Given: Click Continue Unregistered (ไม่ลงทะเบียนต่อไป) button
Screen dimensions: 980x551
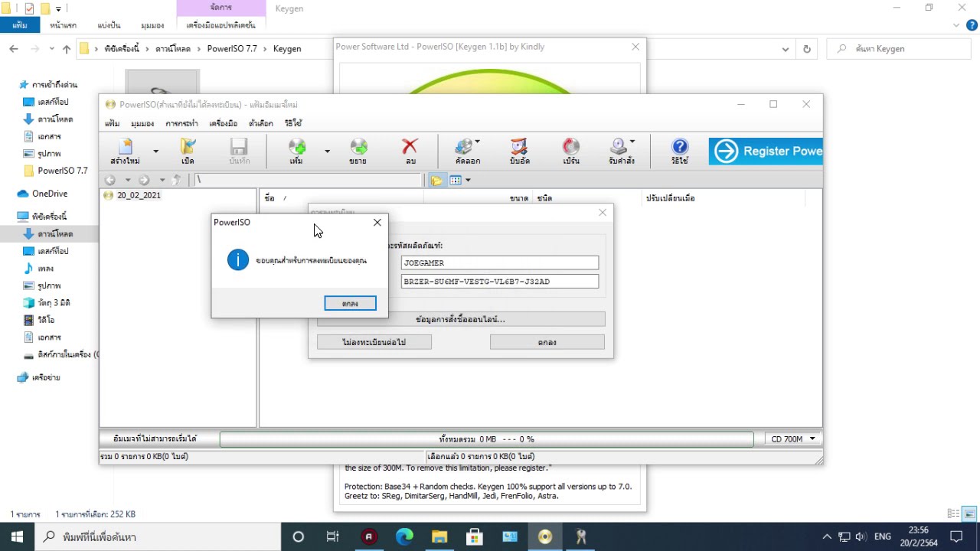Looking at the screenshot, I should (374, 342).
